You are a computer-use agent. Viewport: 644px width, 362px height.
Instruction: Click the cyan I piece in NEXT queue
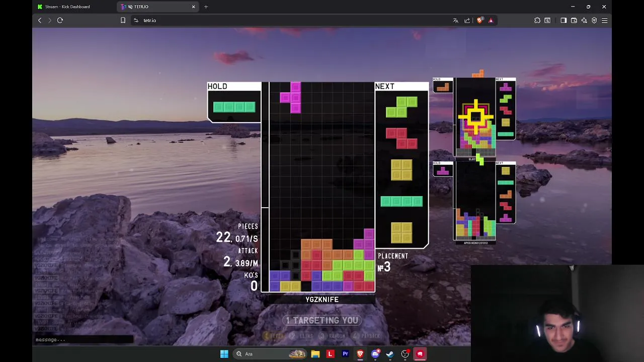point(401,202)
